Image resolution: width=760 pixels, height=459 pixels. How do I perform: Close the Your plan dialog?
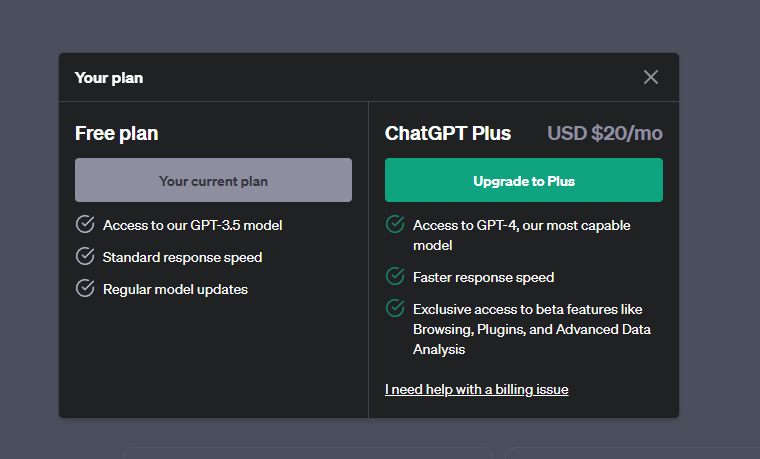point(650,77)
